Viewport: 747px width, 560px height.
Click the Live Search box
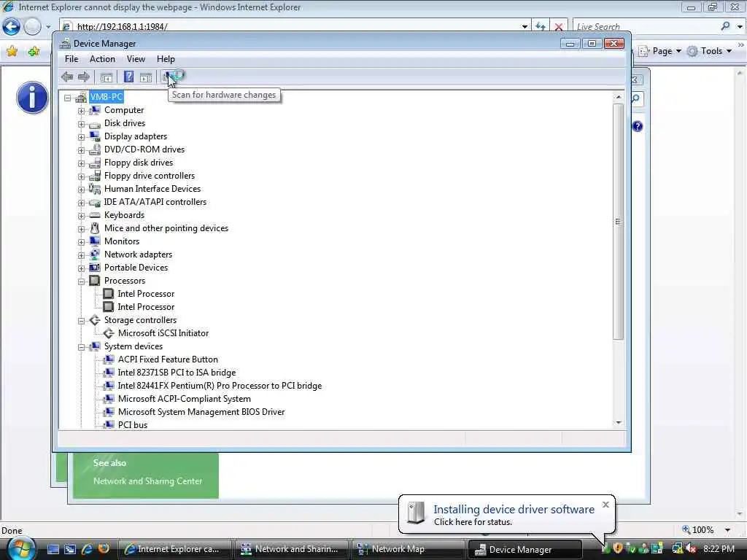tap(646, 27)
